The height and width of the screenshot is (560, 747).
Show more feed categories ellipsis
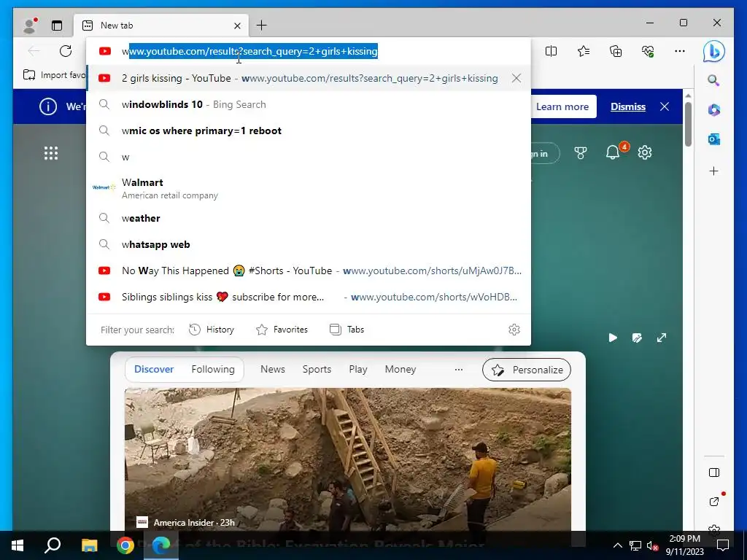458,370
